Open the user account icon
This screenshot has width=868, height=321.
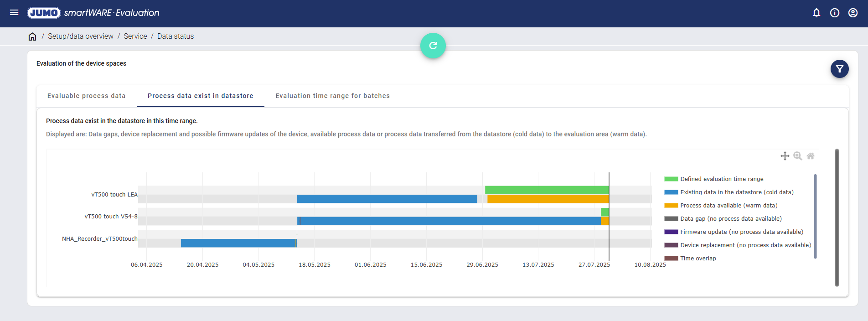pyautogui.click(x=852, y=13)
